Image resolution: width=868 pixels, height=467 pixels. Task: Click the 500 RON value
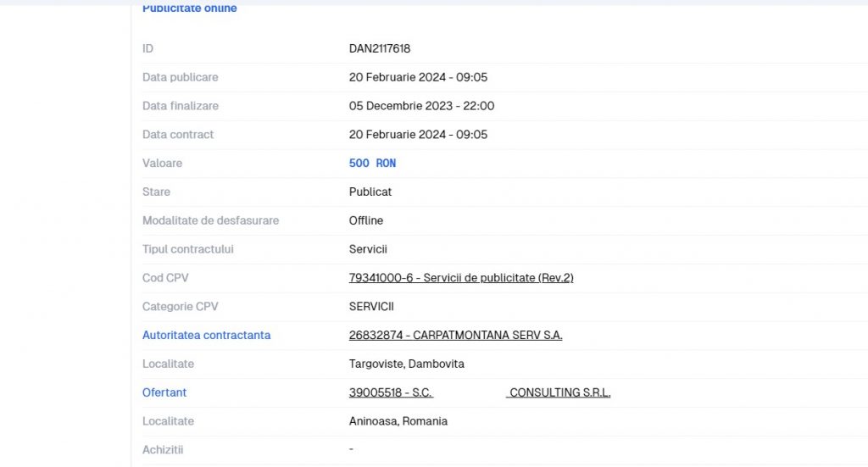tap(372, 164)
